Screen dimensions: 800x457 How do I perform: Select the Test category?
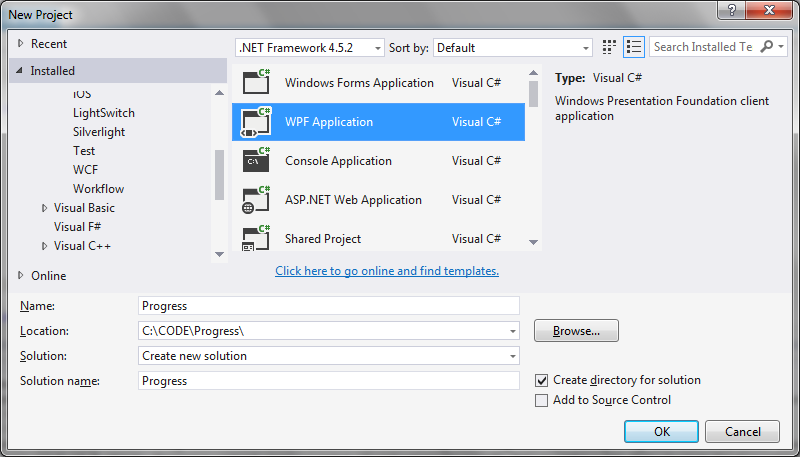coord(84,150)
